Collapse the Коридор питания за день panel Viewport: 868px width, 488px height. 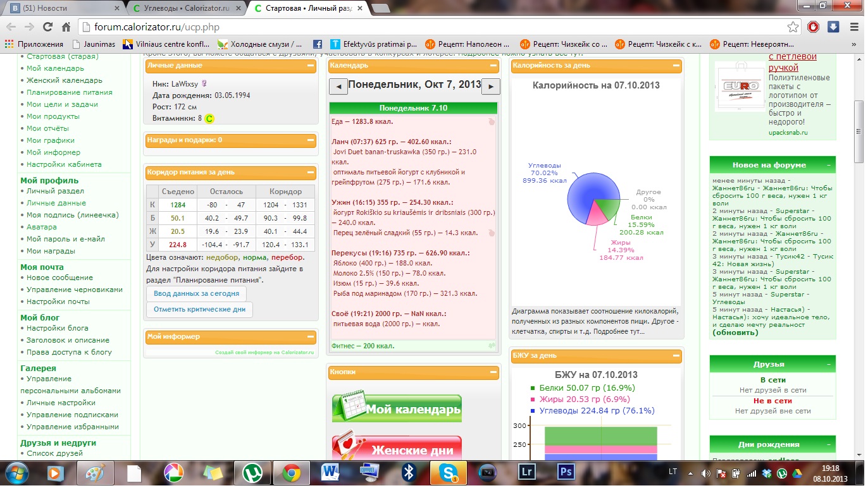coord(311,172)
